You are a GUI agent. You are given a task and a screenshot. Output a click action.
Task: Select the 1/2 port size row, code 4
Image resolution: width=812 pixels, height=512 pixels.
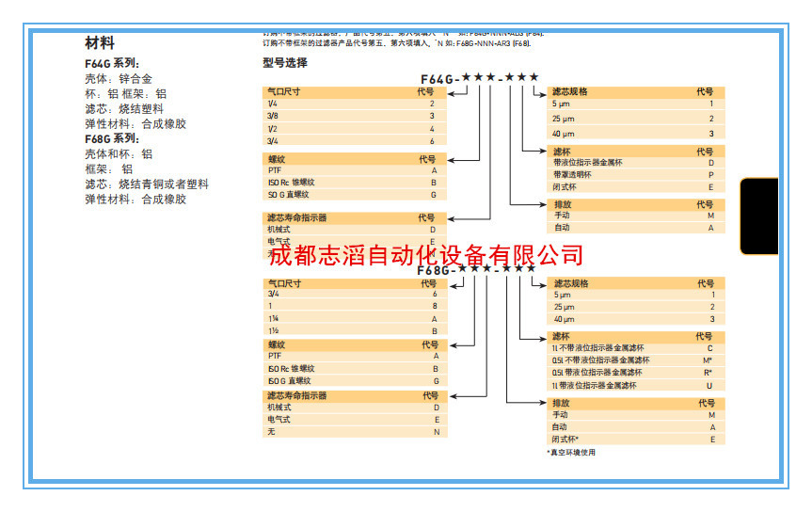point(354,129)
